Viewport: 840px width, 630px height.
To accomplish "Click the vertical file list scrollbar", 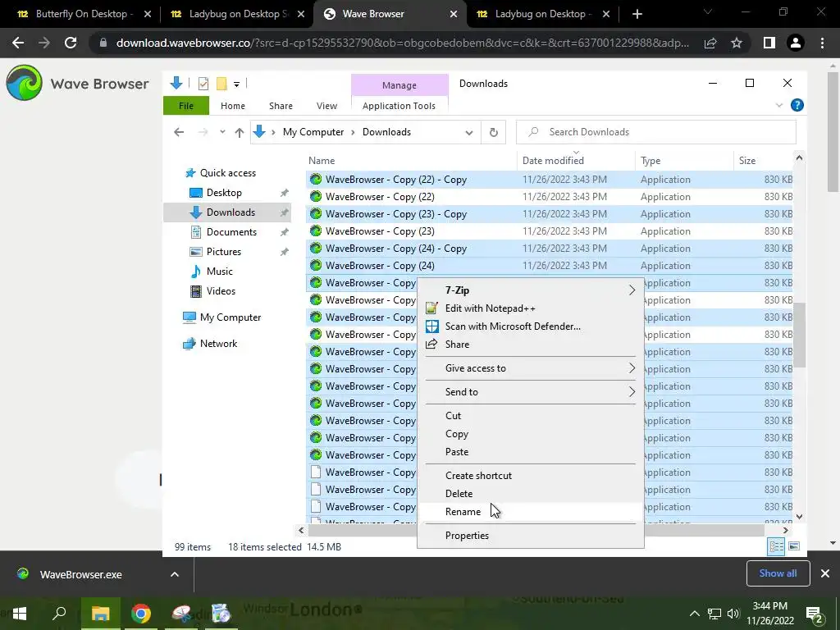I will (799, 336).
